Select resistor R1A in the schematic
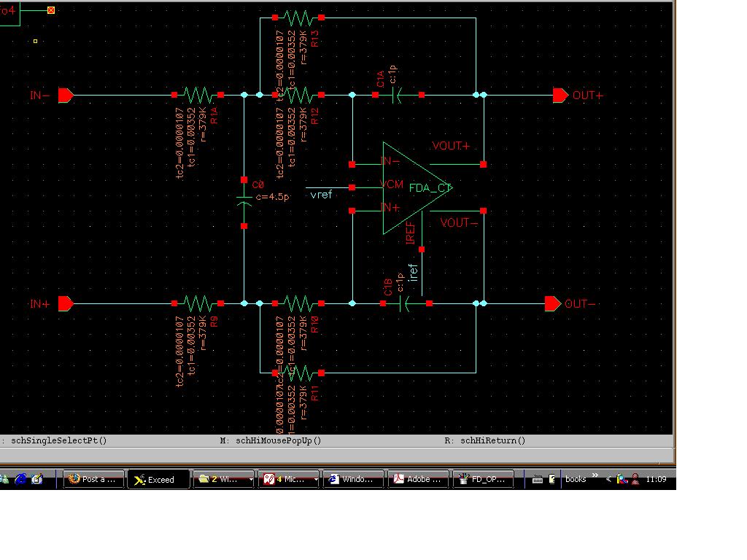This screenshot has width=747, height=560. click(197, 96)
